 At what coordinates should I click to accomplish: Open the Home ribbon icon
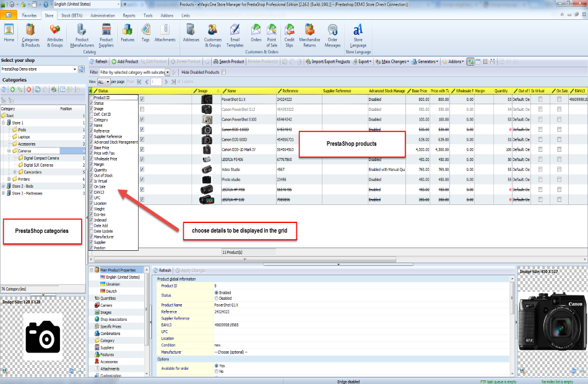(x=9, y=33)
